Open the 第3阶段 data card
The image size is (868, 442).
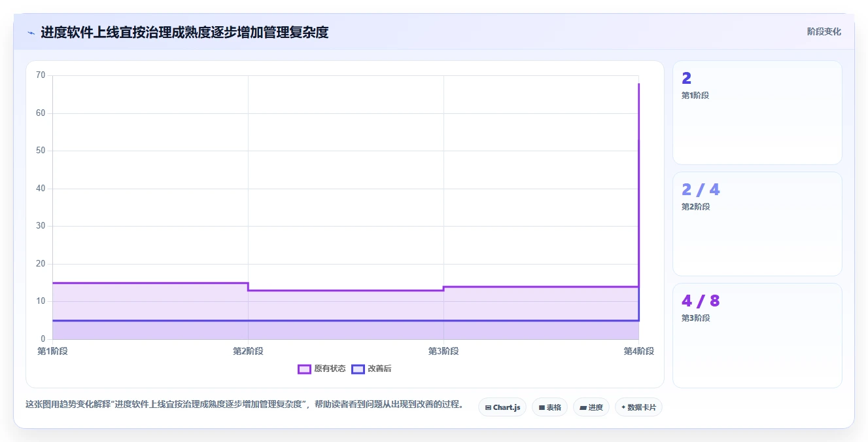pos(757,335)
